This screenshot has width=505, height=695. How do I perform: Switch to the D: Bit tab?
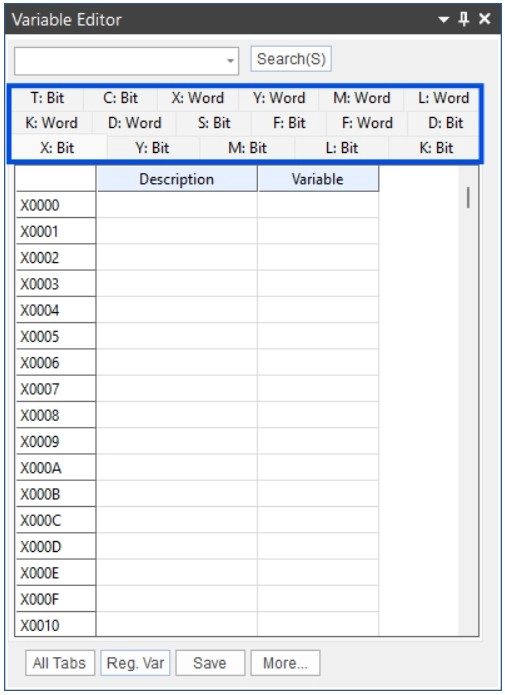[x=445, y=123]
